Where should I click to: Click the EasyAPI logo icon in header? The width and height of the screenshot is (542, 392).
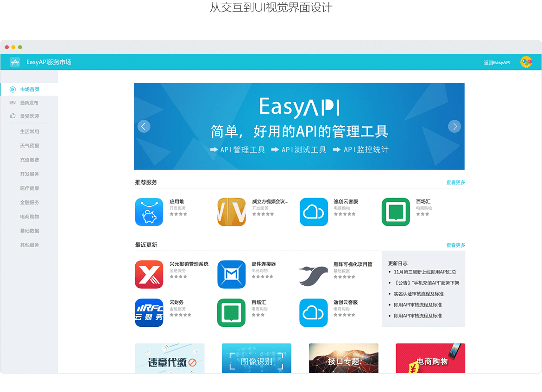[x=14, y=62]
